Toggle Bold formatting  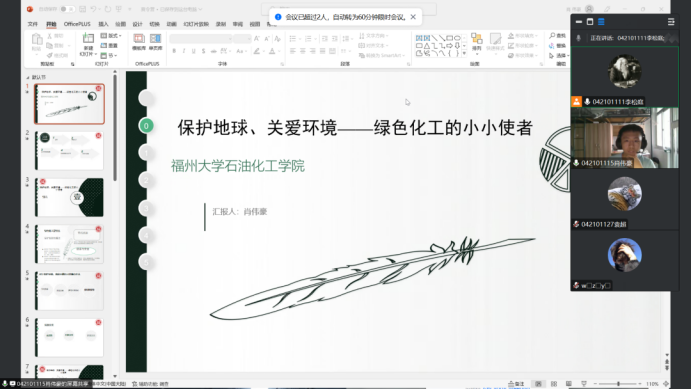click(174, 51)
